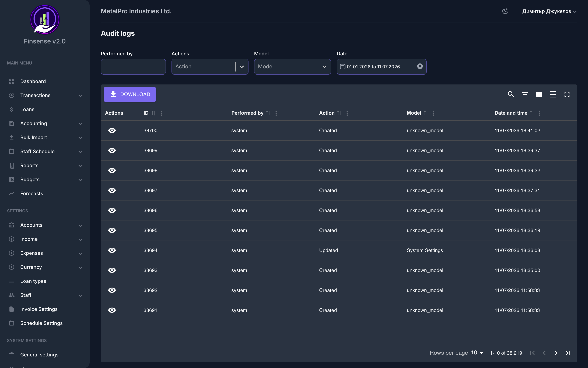This screenshot has height=368, width=588.
Task: Click the Finsense logo
Action: point(45,20)
